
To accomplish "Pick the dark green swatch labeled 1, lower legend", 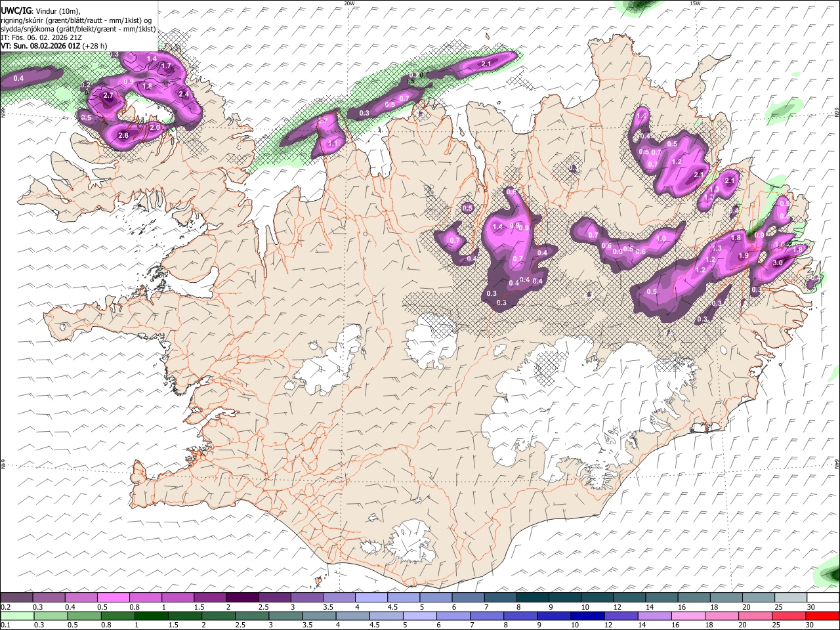I will (x=150, y=616).
